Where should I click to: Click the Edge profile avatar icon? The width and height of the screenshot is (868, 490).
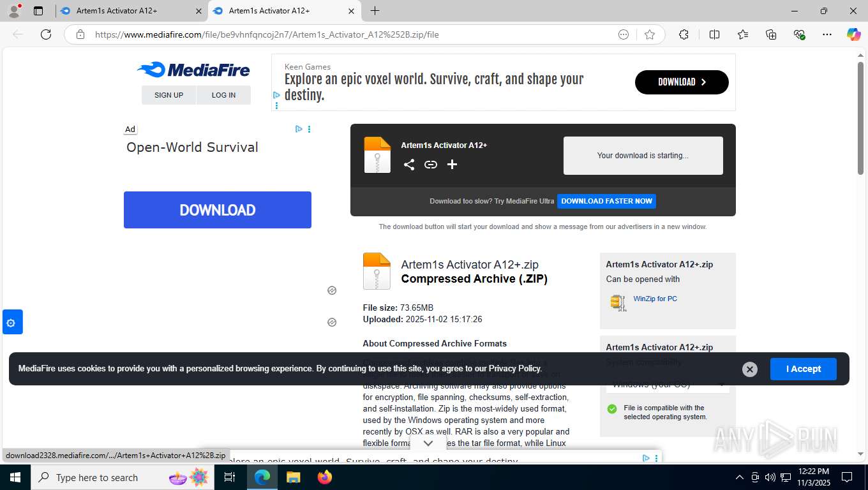13,10
